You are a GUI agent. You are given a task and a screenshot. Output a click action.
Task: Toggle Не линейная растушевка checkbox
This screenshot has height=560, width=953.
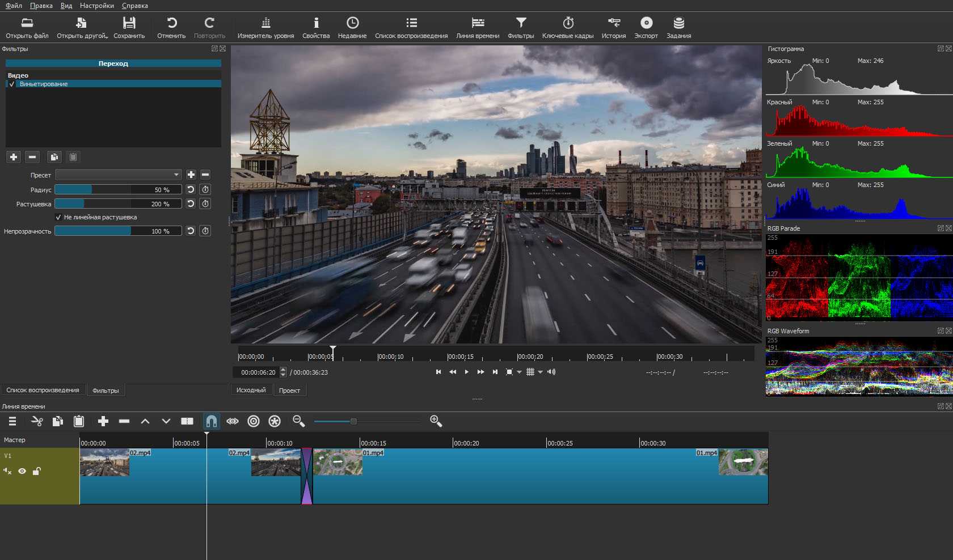(58, 217)
